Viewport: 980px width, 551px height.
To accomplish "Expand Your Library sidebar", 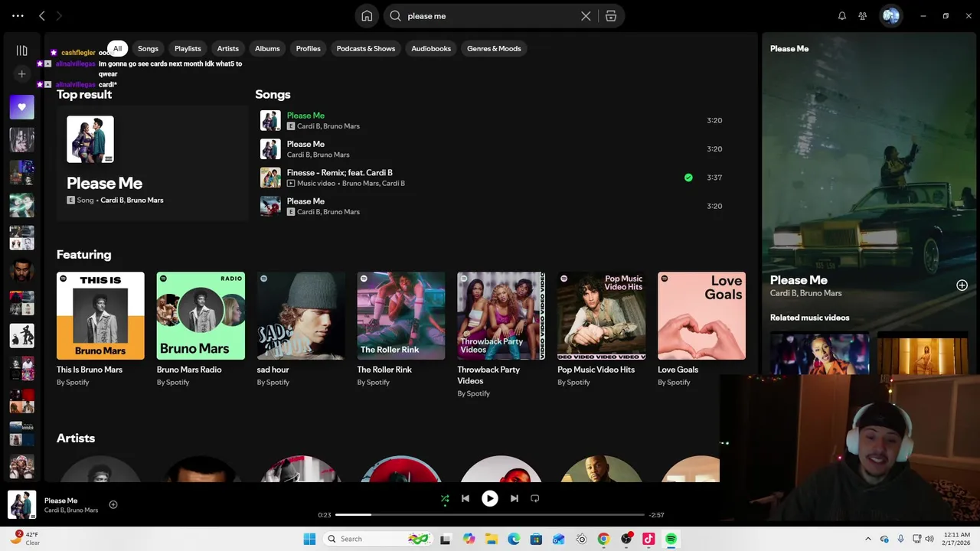I will pyautogui.click(x=21, y=51).
